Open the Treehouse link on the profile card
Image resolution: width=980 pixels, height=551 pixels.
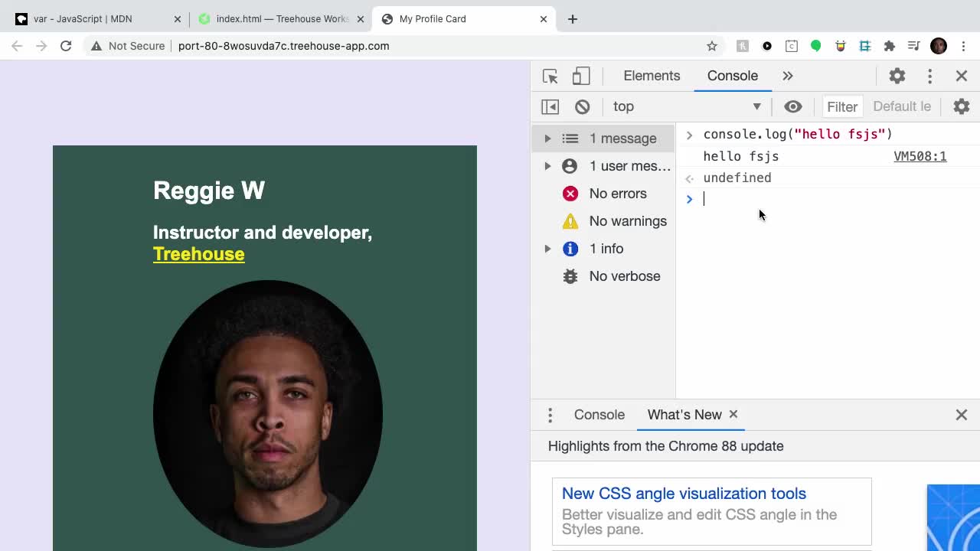(198, 253)
